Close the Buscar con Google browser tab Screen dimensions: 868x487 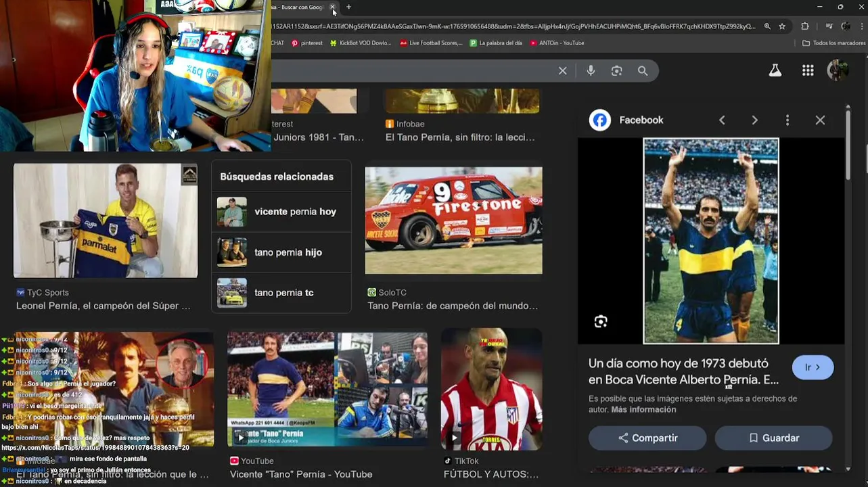tap(332, 7)
